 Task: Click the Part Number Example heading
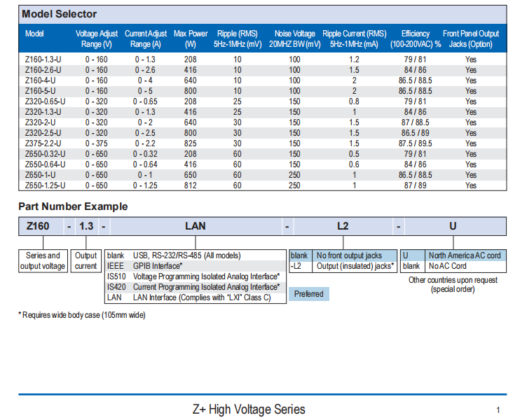coord(73,206)
